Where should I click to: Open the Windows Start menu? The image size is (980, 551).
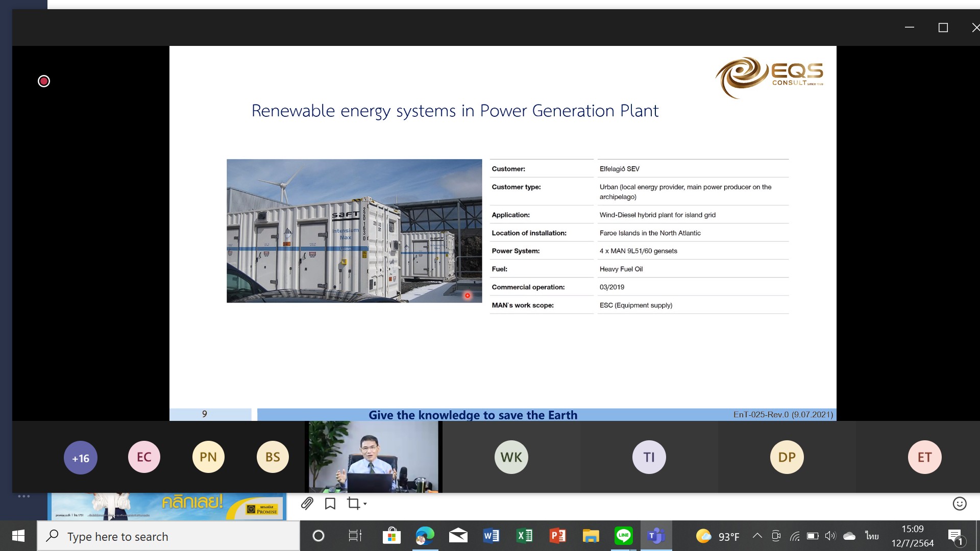[18, 536]
